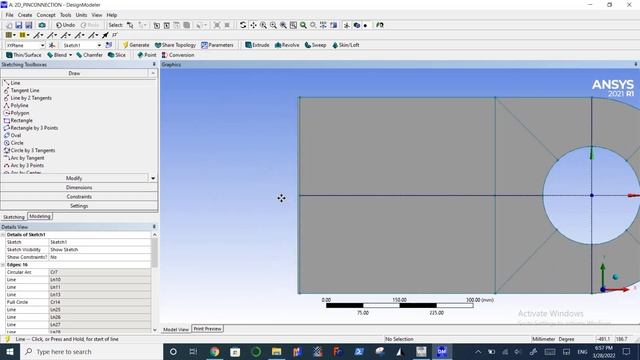Viewport: 640px width, 360px height.
Task: Open the Blend dropdown arrow
Action: point(71,55)
